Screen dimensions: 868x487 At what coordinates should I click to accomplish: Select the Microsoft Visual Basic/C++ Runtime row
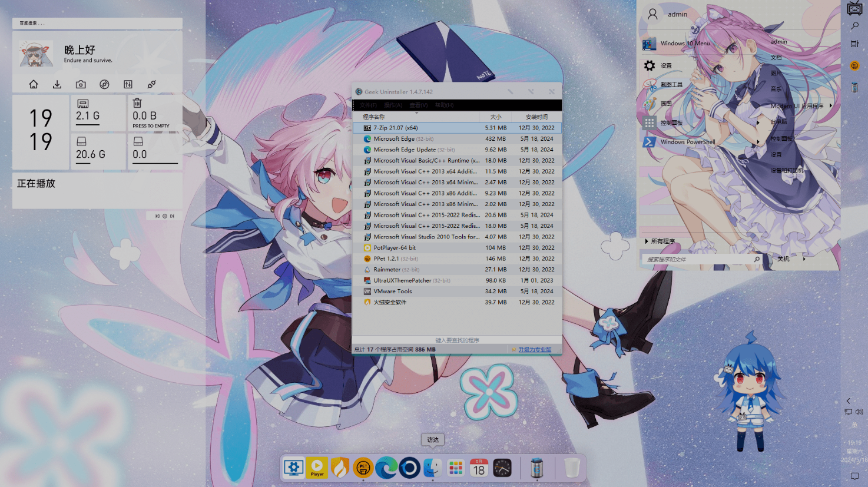457,161
